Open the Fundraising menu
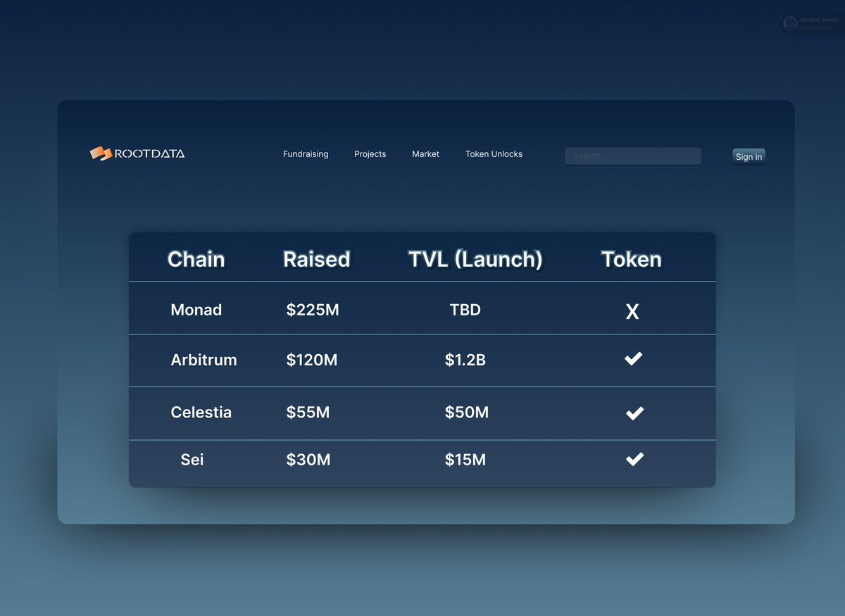Viewport: 845px width, 616px height. click(x=306, y=154)
